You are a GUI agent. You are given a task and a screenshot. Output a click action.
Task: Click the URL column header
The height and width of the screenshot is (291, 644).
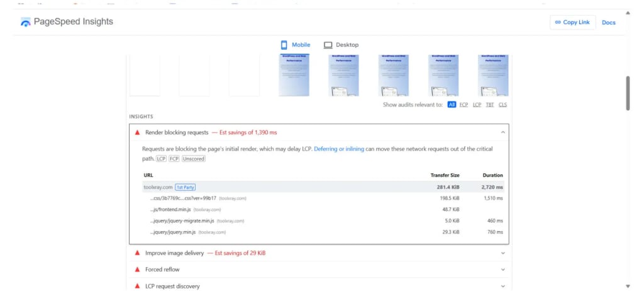(x=148, y=175)
